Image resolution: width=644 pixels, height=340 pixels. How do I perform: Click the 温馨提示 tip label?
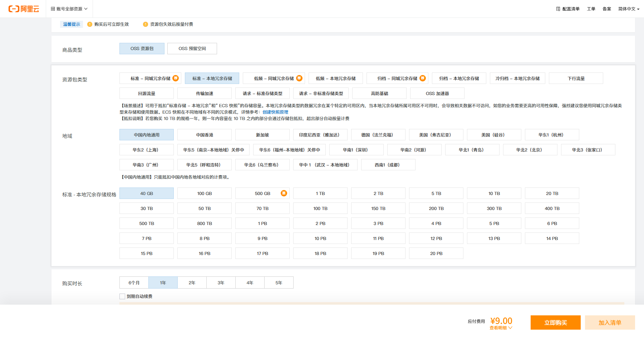[x=72, y=24]
